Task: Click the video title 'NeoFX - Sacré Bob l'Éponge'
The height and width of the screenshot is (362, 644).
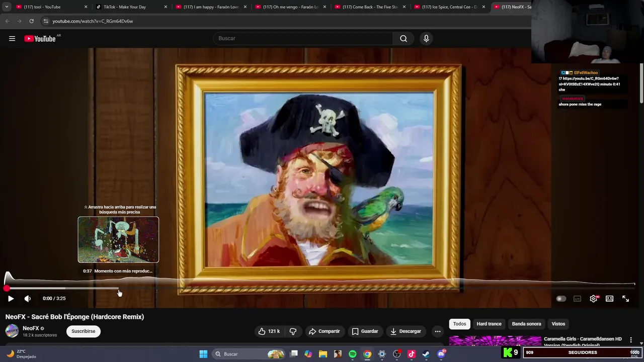Action: click(74, 317)
